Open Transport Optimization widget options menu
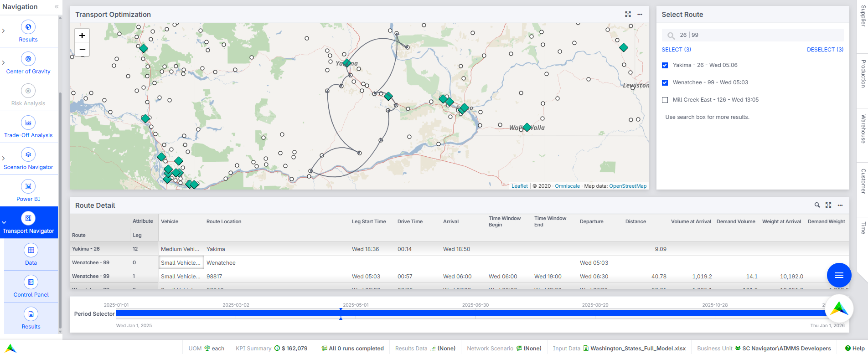This screenshot has width=868, height=354. [640, 15]
